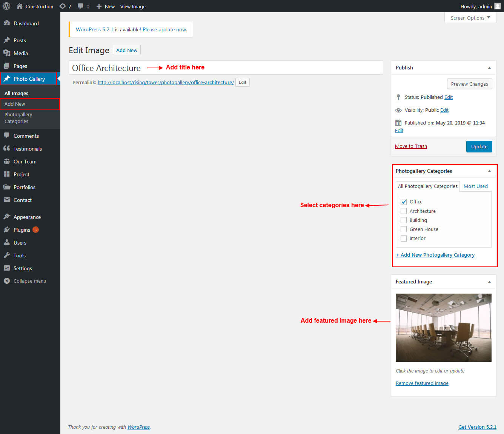Click the blue Update button
The width and height of the screenshot is (504, 434).
tap(479, 146)
